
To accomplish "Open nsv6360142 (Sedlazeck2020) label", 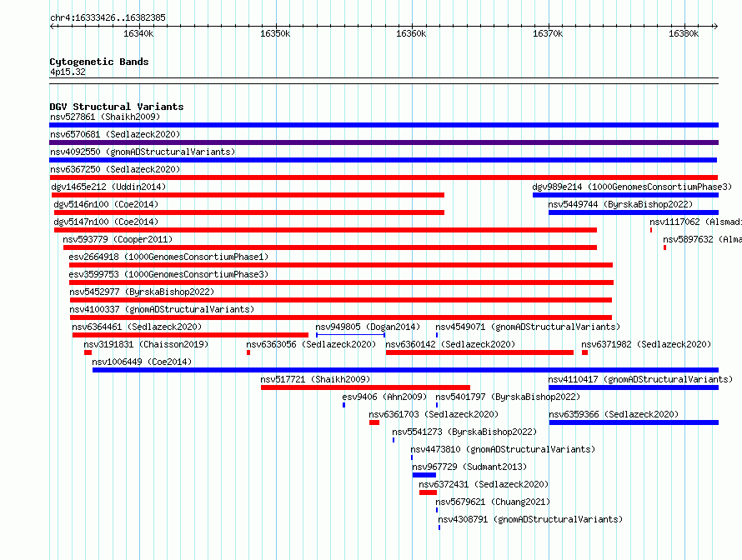I will coord(450,344).
